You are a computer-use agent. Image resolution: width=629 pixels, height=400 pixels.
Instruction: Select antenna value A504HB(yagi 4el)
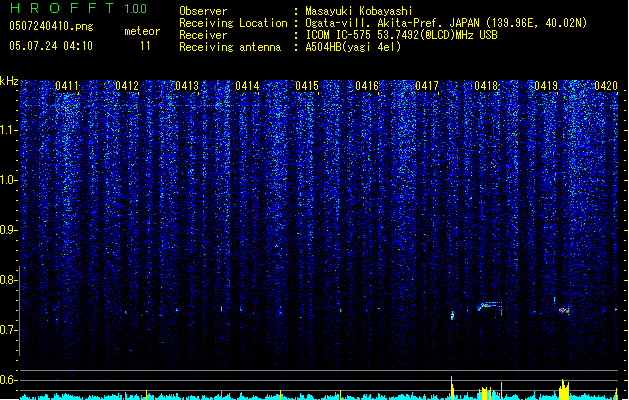click(353, 47)
